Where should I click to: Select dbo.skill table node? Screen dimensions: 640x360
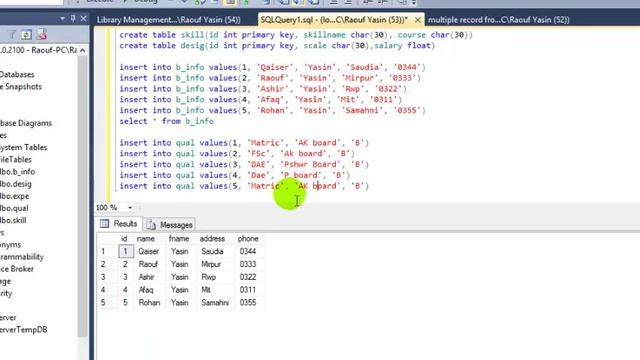point(13,220)
